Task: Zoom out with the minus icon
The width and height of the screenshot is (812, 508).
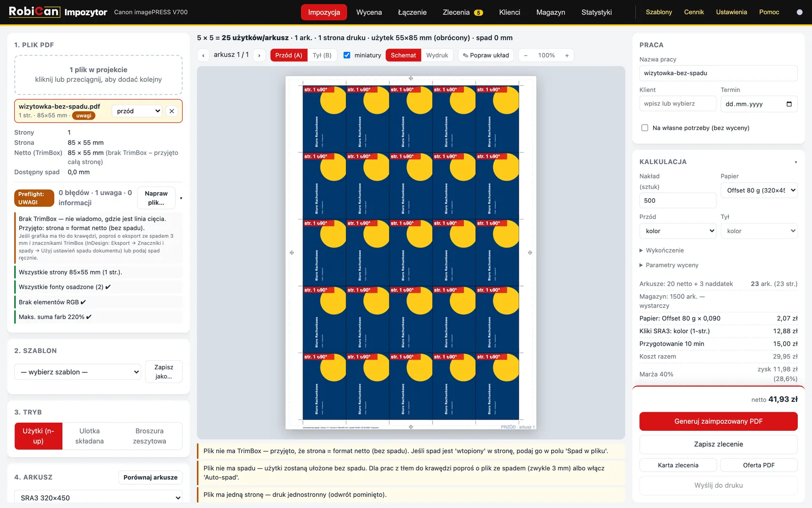Action: (526, 55)
